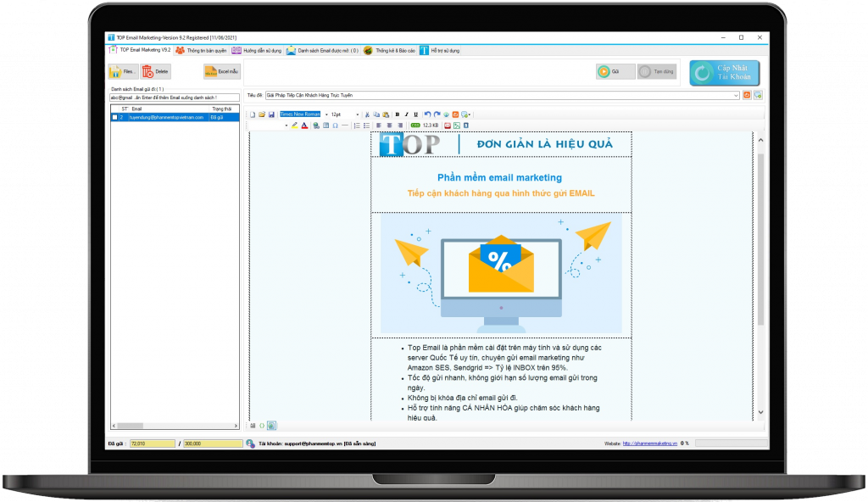This screenshot has height=502, width=868.
Task: Click the blue document icon at toolbar end
Action: [466, 126]
